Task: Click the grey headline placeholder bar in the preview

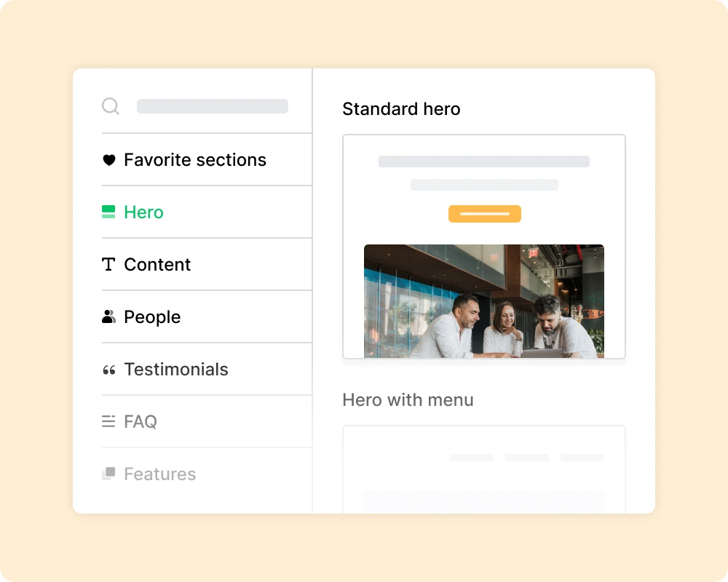Action: click(x=484, y=160)
